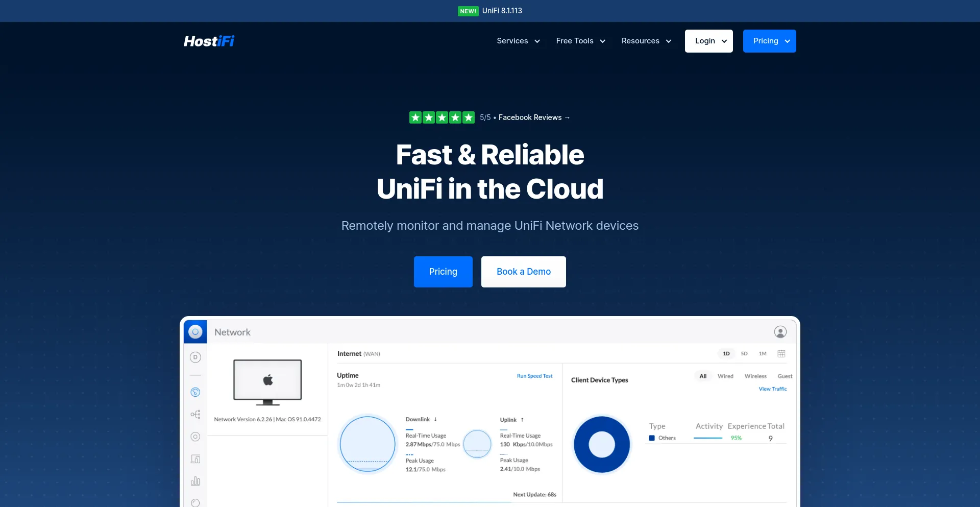Click the bar chart statistics sidebar icon

pyautogui.click(x=195, y=481)
